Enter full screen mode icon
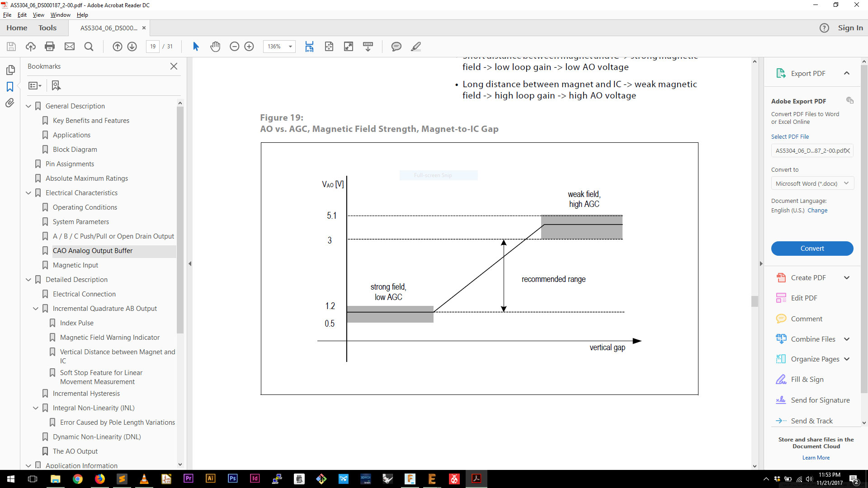 (349, 47)
